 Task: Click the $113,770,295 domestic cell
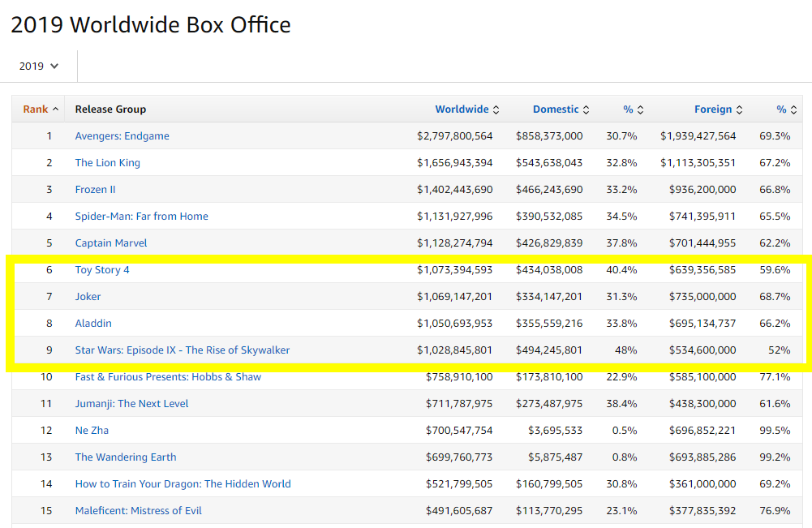click(x=549, y=510)
